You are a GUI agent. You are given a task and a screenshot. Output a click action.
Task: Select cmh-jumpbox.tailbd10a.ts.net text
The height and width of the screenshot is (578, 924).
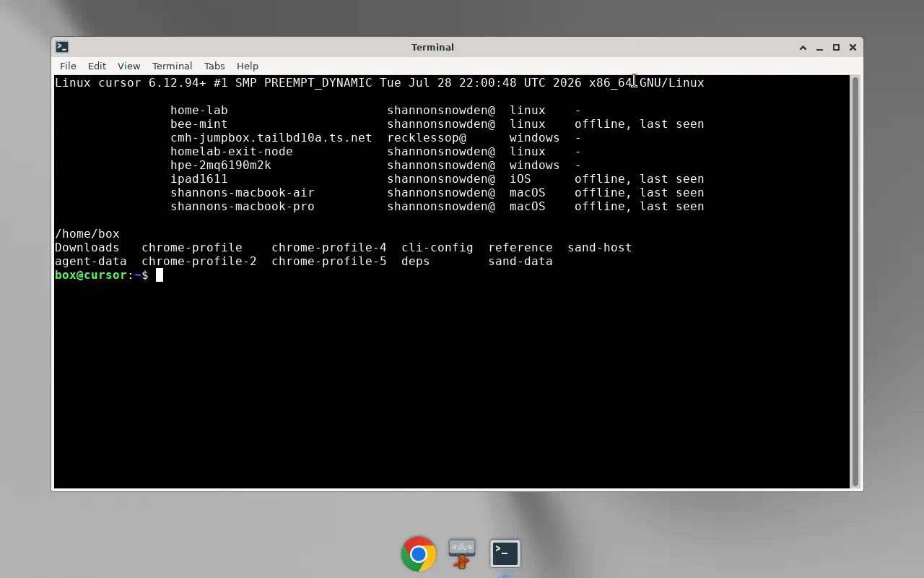click(271, 138)
